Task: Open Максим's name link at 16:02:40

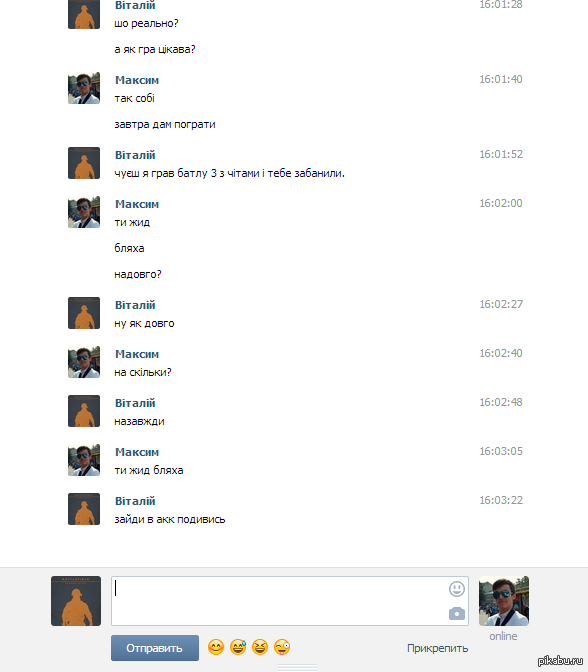Action: click(137, 354)
